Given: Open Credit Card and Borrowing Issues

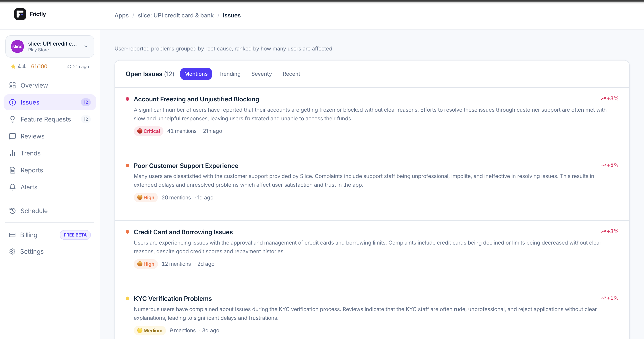Looking at the screenshot, I should (x=183, y=232).
